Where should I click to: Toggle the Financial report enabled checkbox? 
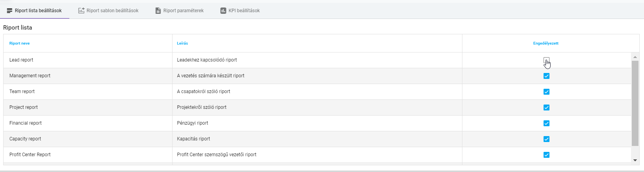click(x=546, y=123)
